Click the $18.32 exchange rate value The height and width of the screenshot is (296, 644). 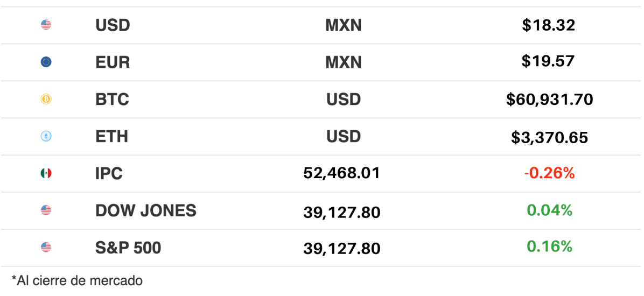548,25
